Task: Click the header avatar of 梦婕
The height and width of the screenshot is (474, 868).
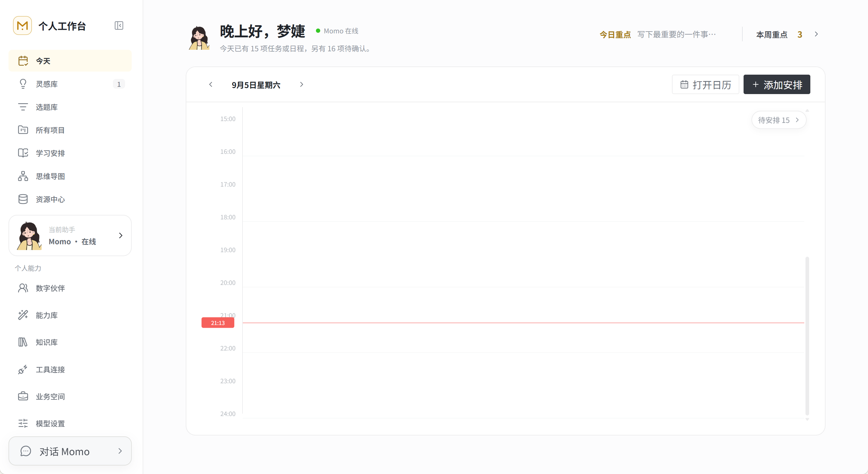Action: tap(199, 38)
